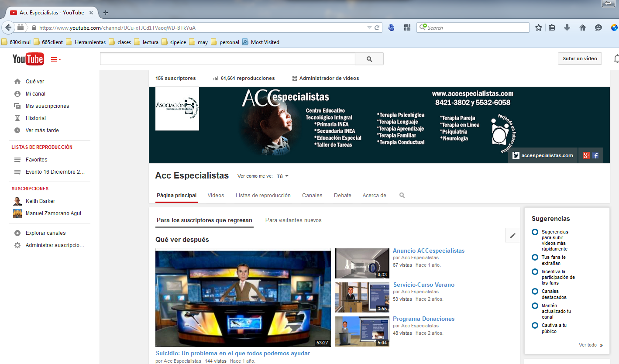Open the bookmarks list icon
Viewport: 619px width, 364px height.
pos(552,27)
